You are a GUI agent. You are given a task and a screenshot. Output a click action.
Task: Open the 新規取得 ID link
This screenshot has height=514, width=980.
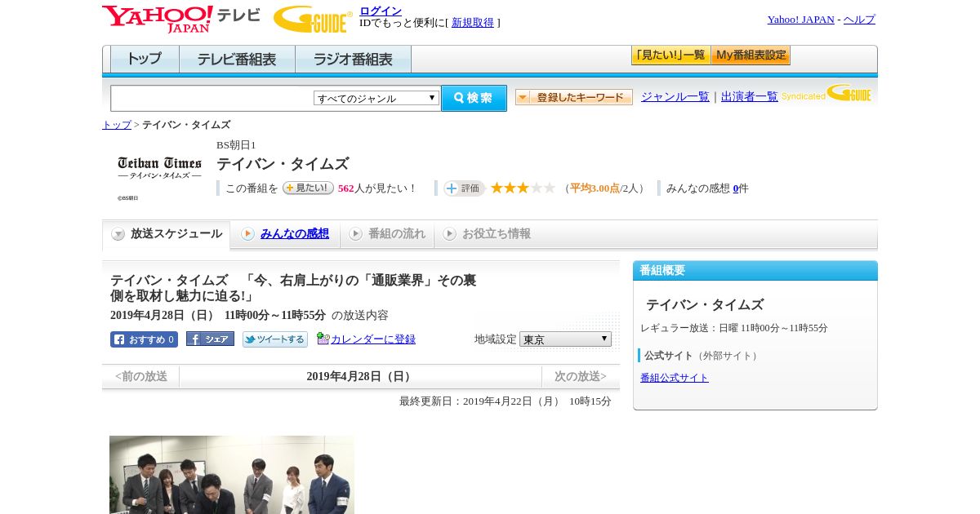coord(473,23)
